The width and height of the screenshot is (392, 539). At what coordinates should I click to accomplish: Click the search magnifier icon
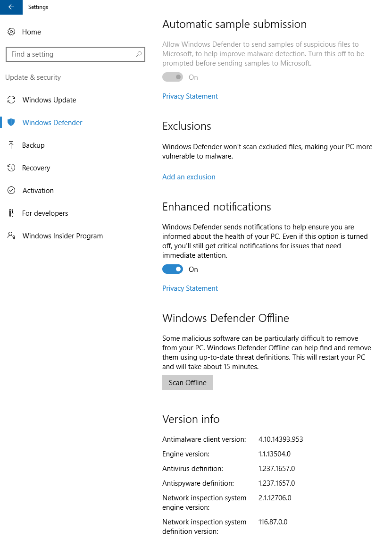tap(139, 54)
